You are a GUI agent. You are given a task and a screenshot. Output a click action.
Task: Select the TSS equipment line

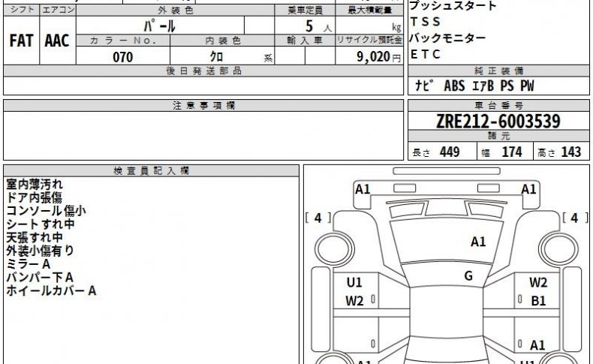(x=426, y=22)
